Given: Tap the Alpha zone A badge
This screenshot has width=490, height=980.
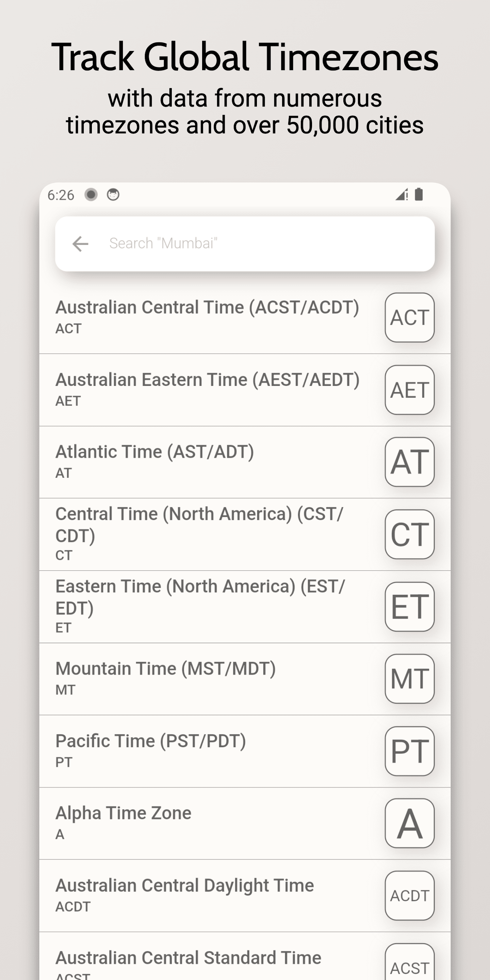Looking at the screenshot, I should click(x=409, y=823).
